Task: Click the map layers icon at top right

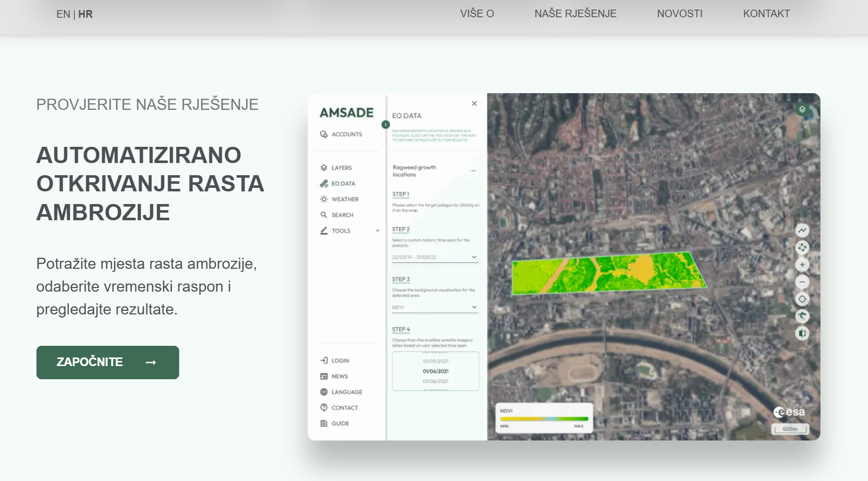Action: tap(802, 109)
